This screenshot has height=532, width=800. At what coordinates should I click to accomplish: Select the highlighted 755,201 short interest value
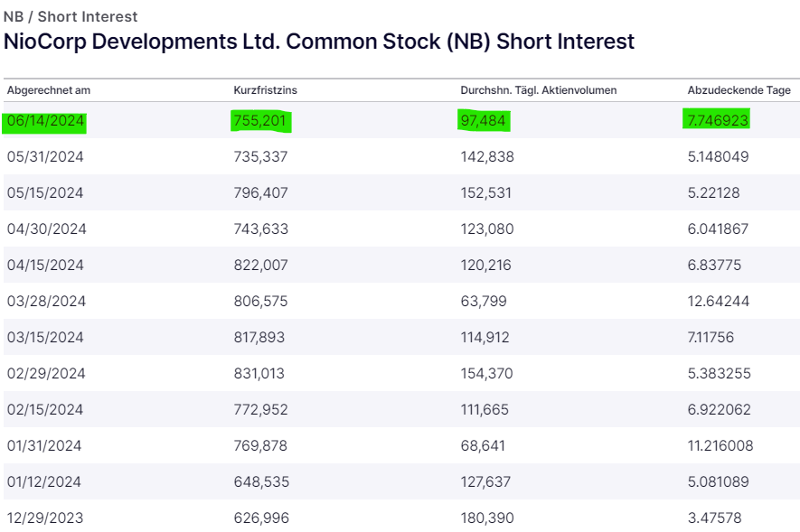(261, 120)
